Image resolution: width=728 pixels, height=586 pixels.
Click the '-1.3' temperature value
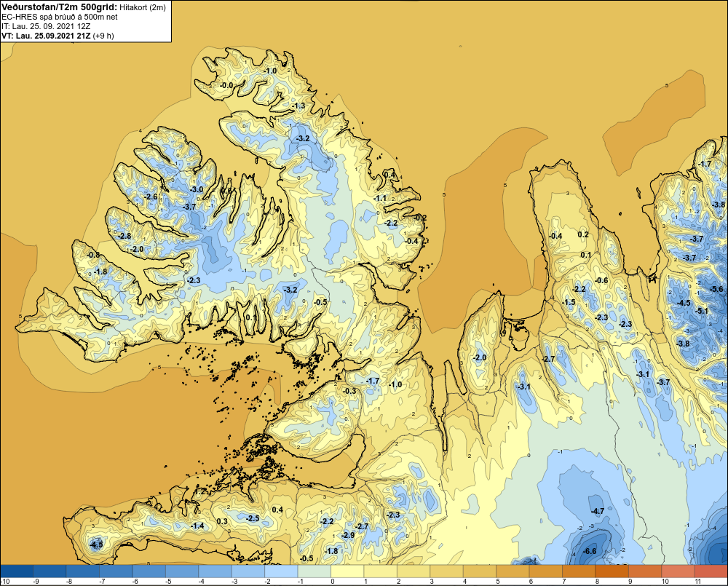click(298, 106)
